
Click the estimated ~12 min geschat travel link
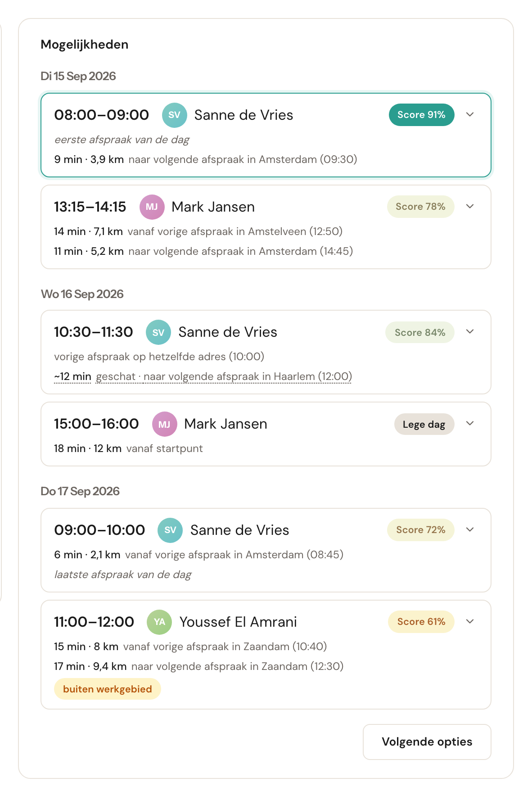click(x=203, y=376)
